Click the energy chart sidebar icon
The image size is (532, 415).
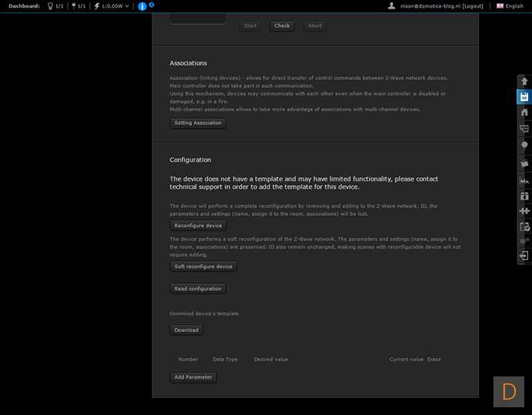pyautogui.click(x=524, y=180)
